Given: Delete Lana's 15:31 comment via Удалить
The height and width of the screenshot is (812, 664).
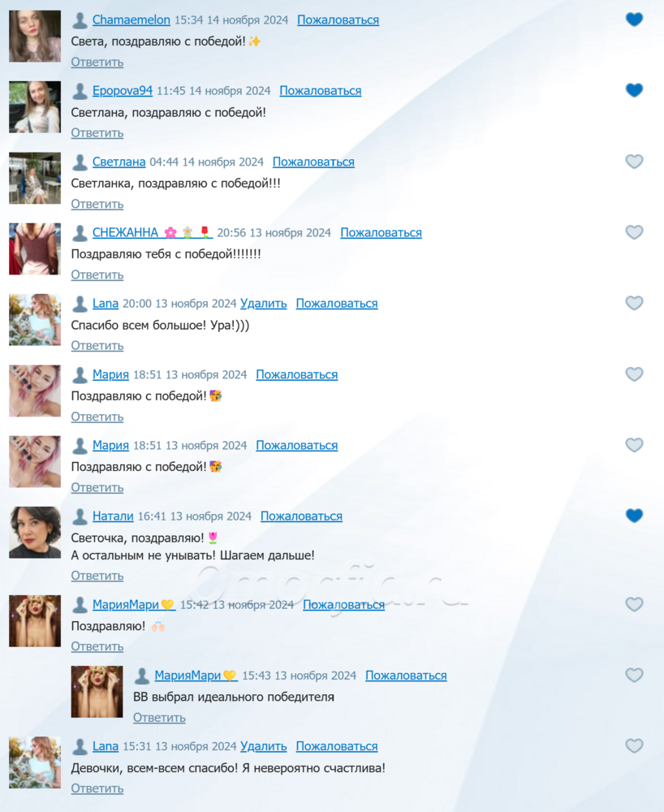Looking at the screenshot, I should 264,746.
